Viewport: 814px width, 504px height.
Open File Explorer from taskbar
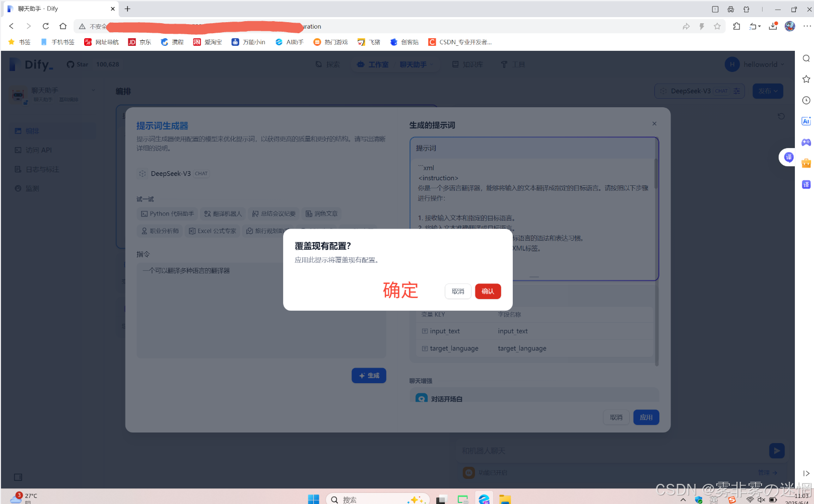pos(505,499)
